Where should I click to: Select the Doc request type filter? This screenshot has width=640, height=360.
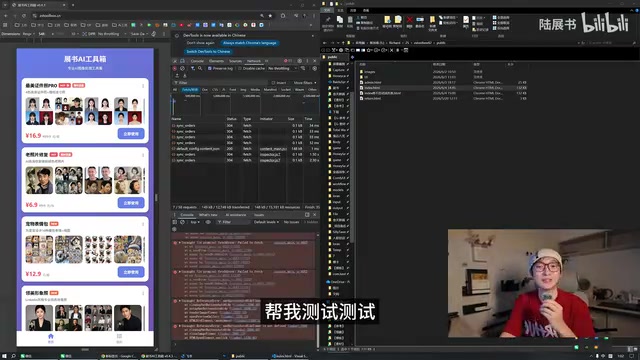204,90
